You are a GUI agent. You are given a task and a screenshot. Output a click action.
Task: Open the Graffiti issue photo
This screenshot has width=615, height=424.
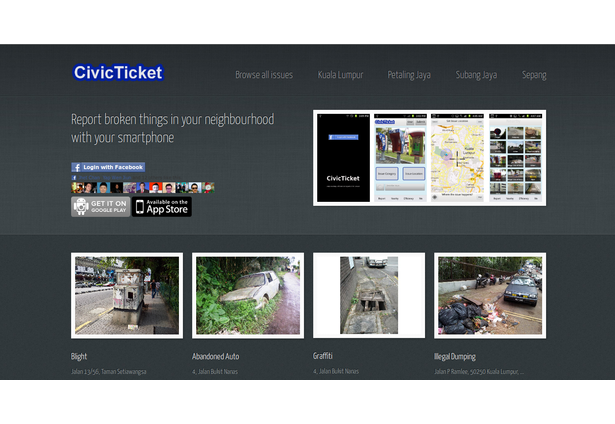coord(369,295)
